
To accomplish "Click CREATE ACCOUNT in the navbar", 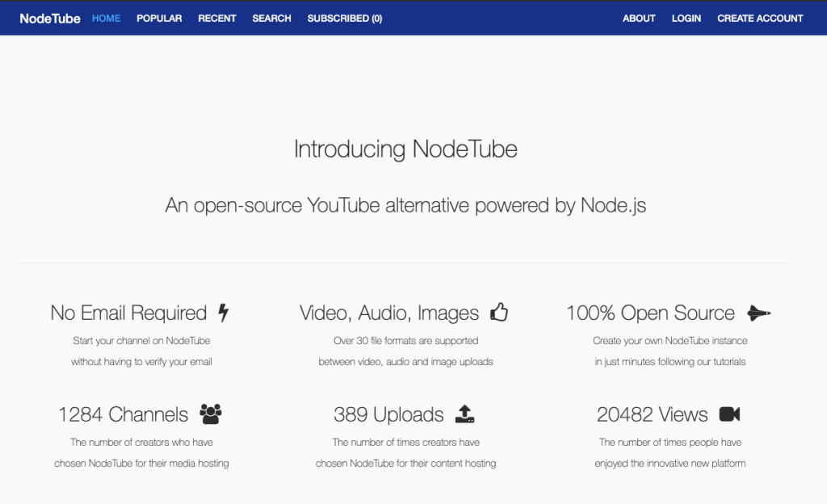I will coord(760,18).
